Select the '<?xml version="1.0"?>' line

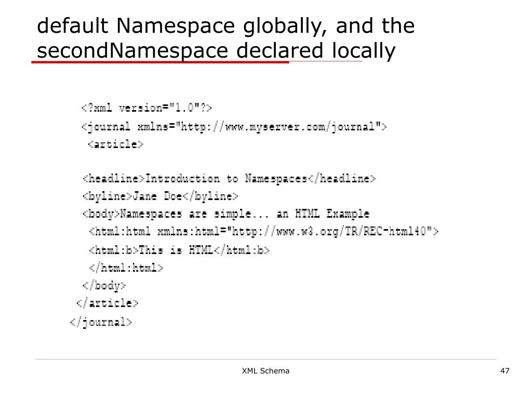(x=146, y=108)
